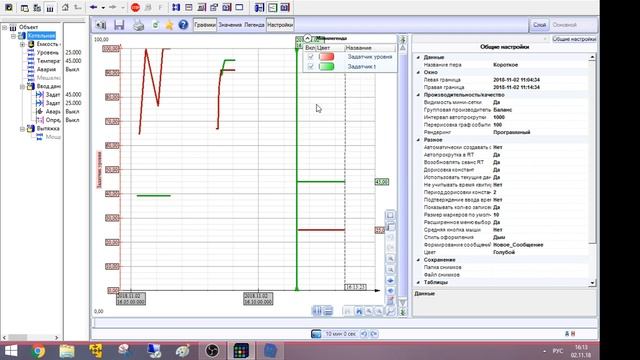This screenshot has height=360, width=640.
Task: Open File Explorer from taskbar
Action: pyautogui.click(x=67, y=351)
